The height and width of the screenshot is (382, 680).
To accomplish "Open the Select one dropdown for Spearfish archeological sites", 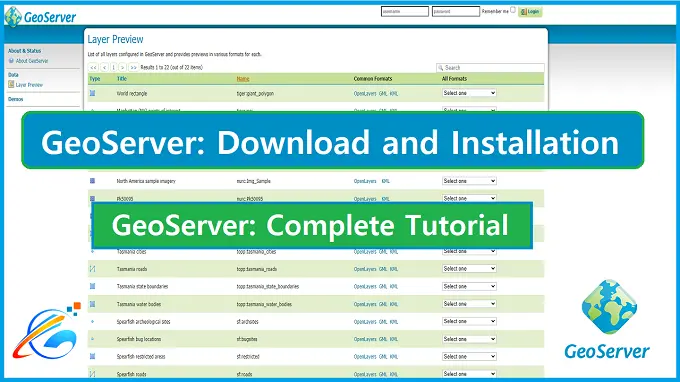I will pos(469,321).
